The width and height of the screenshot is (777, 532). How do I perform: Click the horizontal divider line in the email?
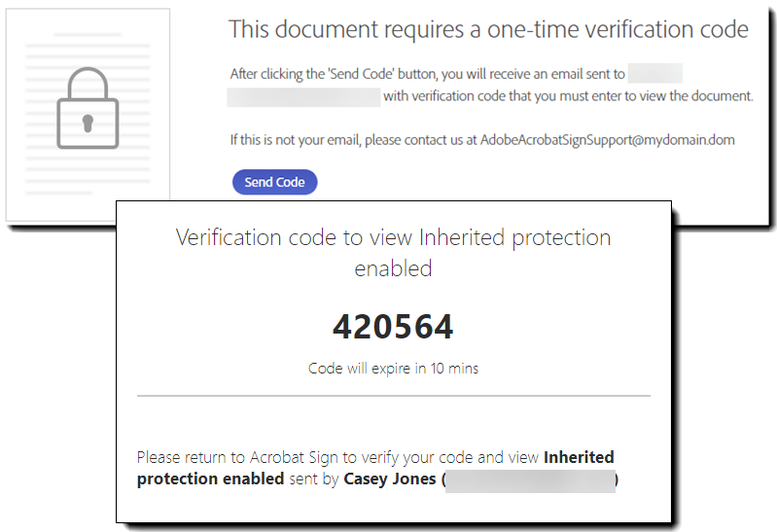393,396
